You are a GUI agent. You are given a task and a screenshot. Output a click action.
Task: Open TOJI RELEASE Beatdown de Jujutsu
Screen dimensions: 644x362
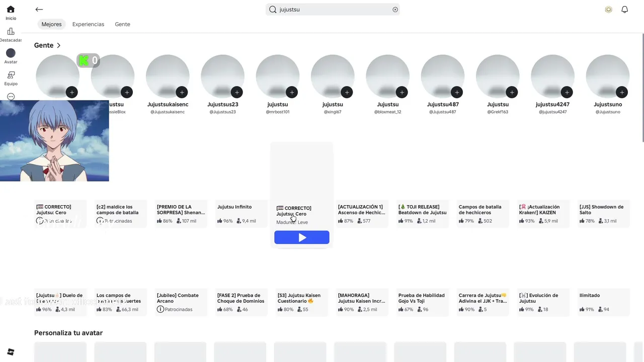[x=423, y=214]
